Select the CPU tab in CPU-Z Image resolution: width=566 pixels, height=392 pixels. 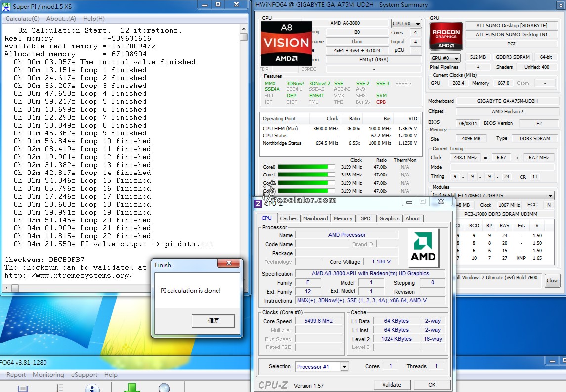pos(267,218)
